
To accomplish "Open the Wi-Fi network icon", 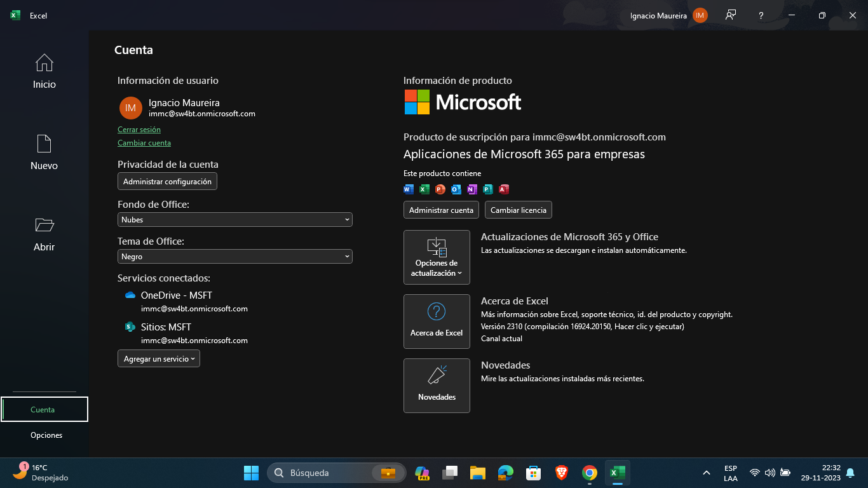I will (755, 473).
